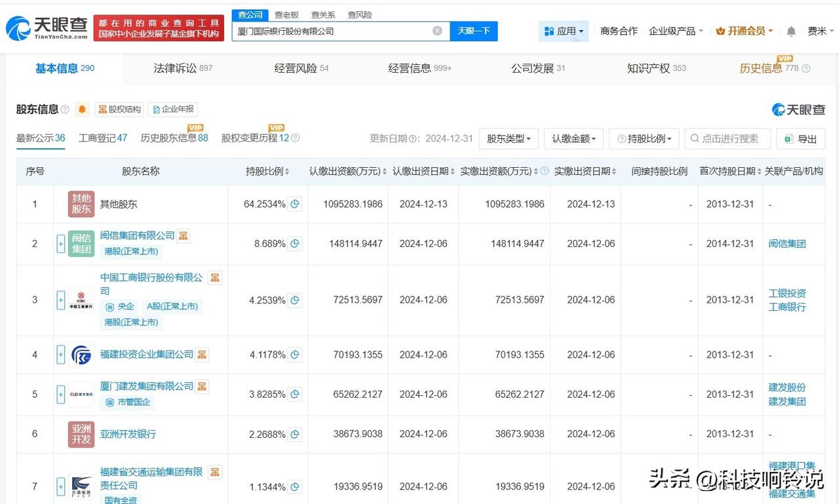Screen dimensions: 839x504
Task: Expand the 厦门建发集团 row with plus button
Action: pos(61,395)
